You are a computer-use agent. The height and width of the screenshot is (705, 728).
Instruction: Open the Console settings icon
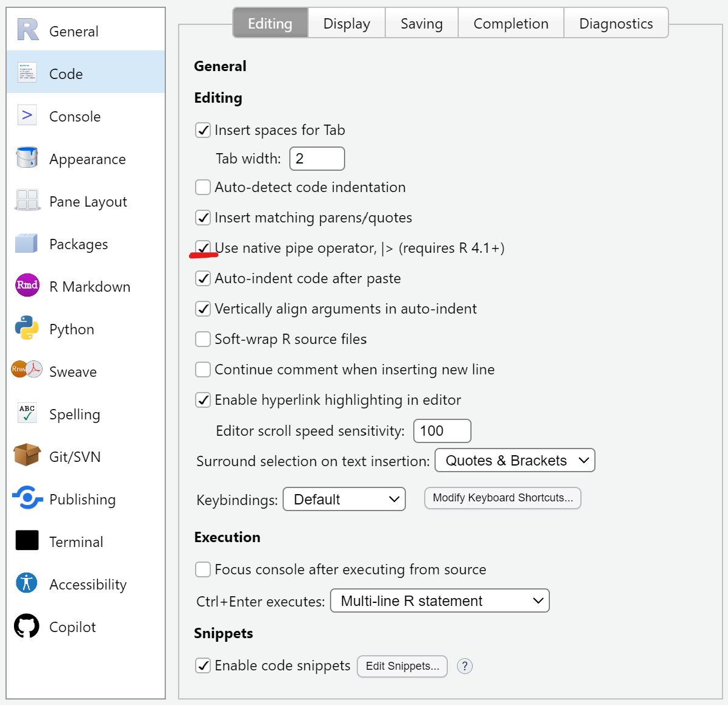coord(27,115)
